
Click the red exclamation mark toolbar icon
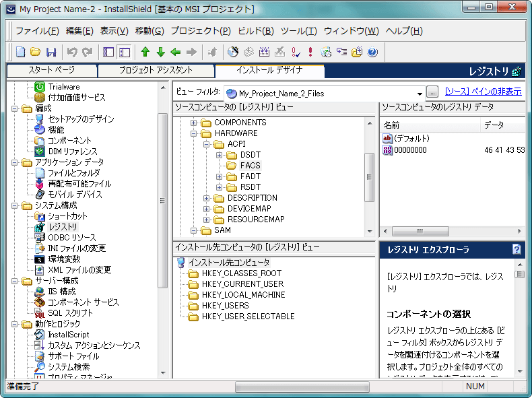[x=310, y=52]
